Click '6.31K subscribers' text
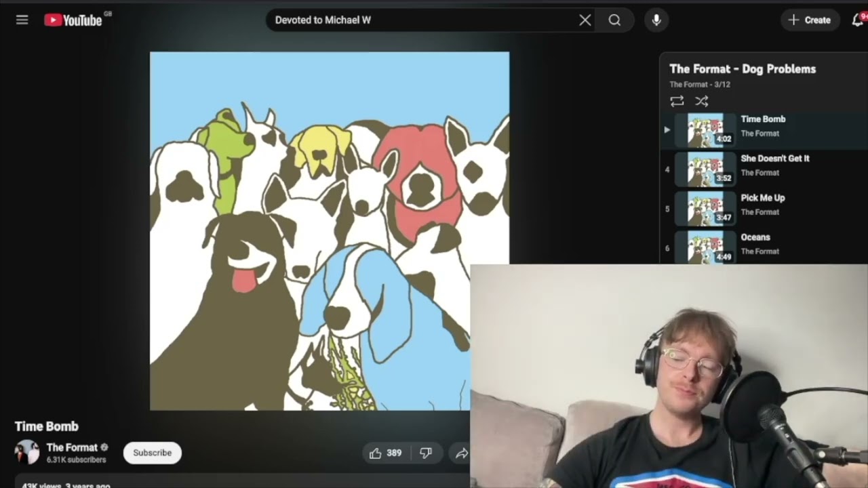 pyautogui.click(x=77, y=460)
